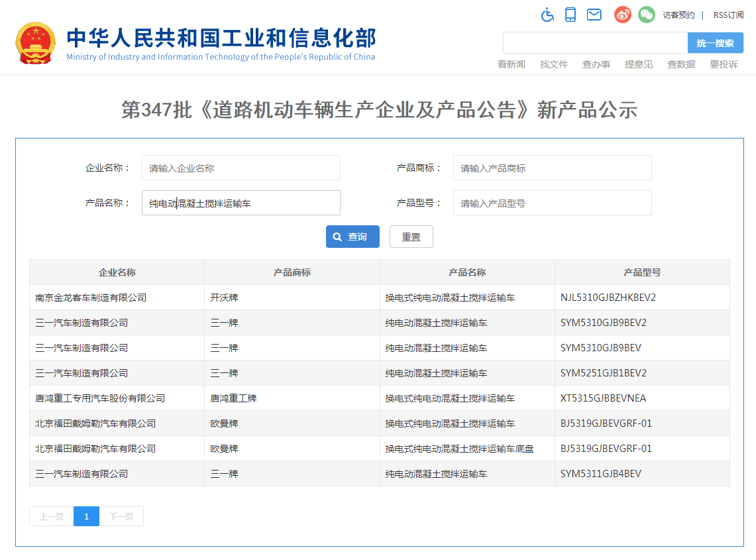Click the 产品名称 column header
Viewport: 756px width, 560px height.
[x=467, y=272]
